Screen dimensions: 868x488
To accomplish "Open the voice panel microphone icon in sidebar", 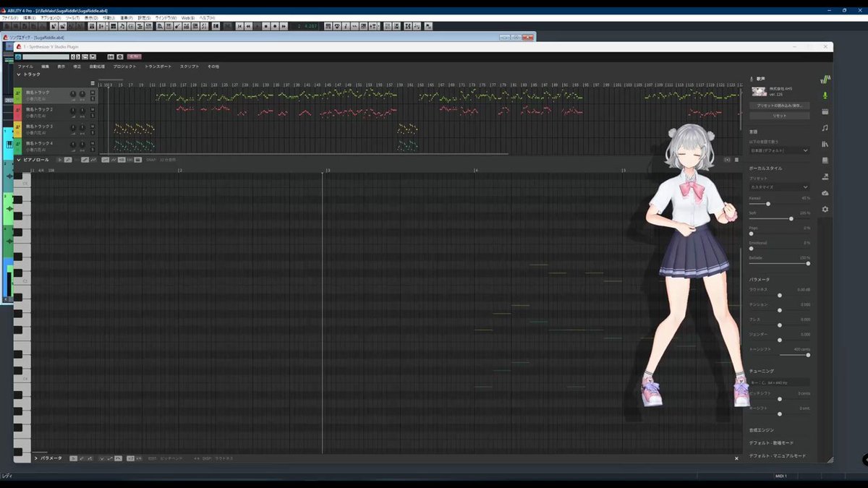I will (825, 95).
